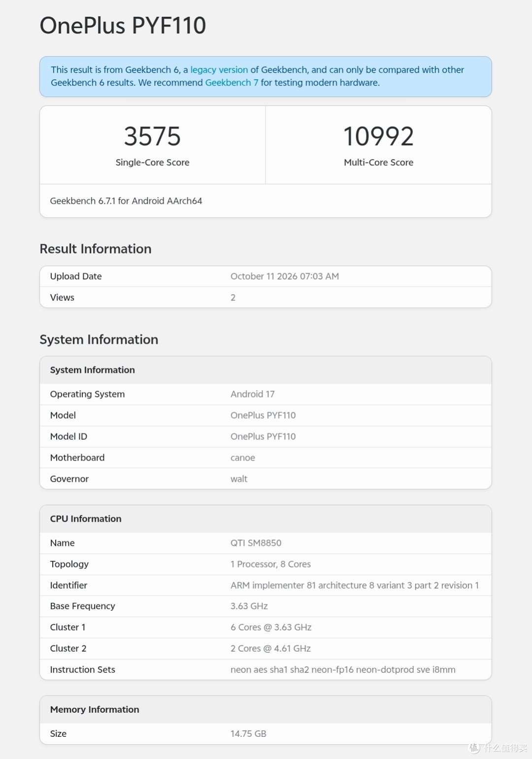
Task: Select "6 Cores @ 3.63 GHz" value
Action: tap(271, 627)
